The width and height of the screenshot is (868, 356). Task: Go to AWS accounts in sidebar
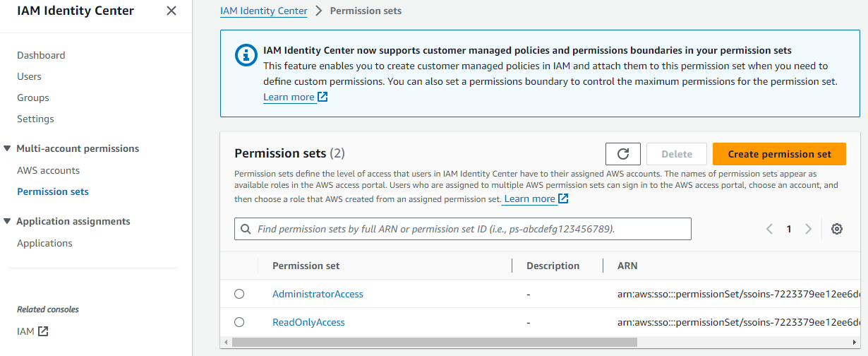(x=48, y=170)
